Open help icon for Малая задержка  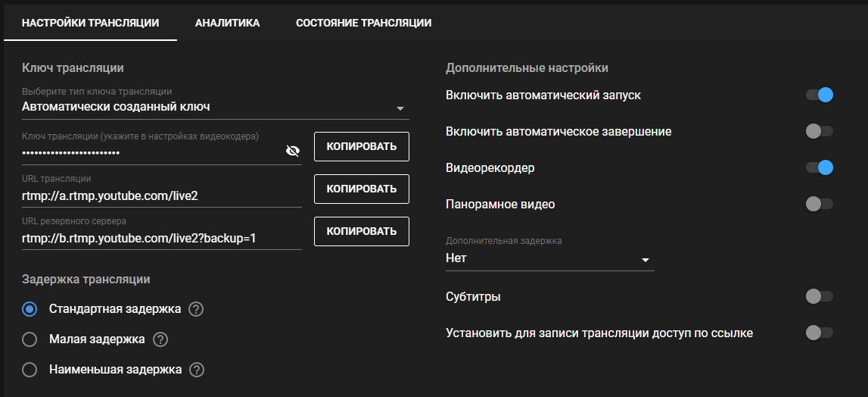point(160,339)
